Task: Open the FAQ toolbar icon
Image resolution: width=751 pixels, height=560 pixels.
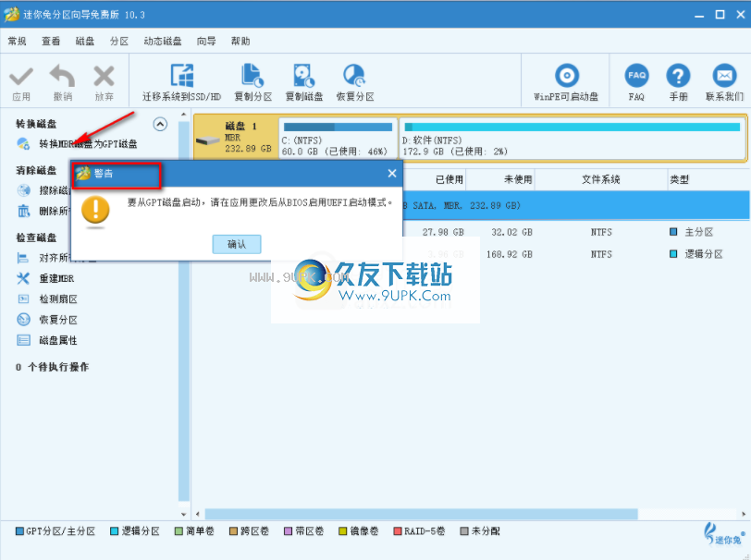Action: tap(636, 76)
